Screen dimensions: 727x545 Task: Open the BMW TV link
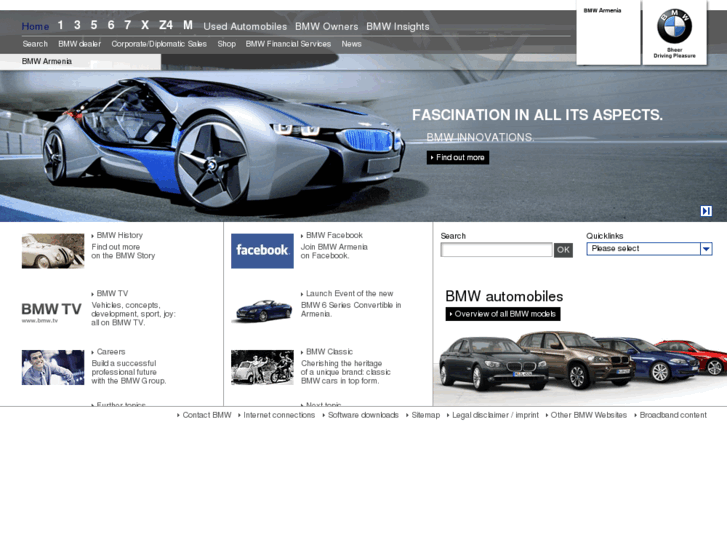pos(112,294)
